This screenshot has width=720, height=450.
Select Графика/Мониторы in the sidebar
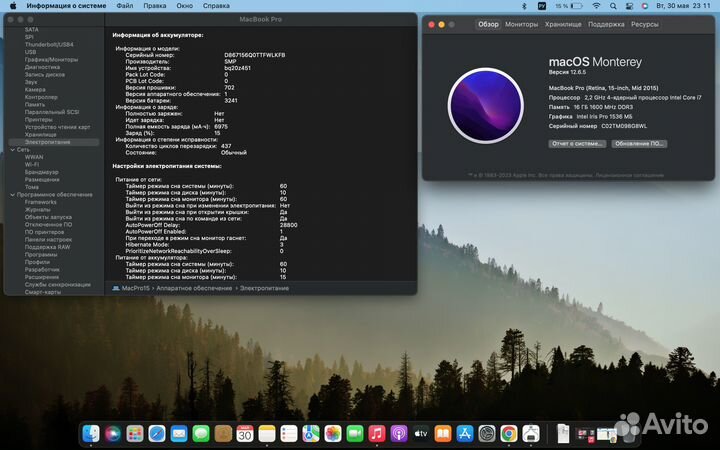pos(51,60)
